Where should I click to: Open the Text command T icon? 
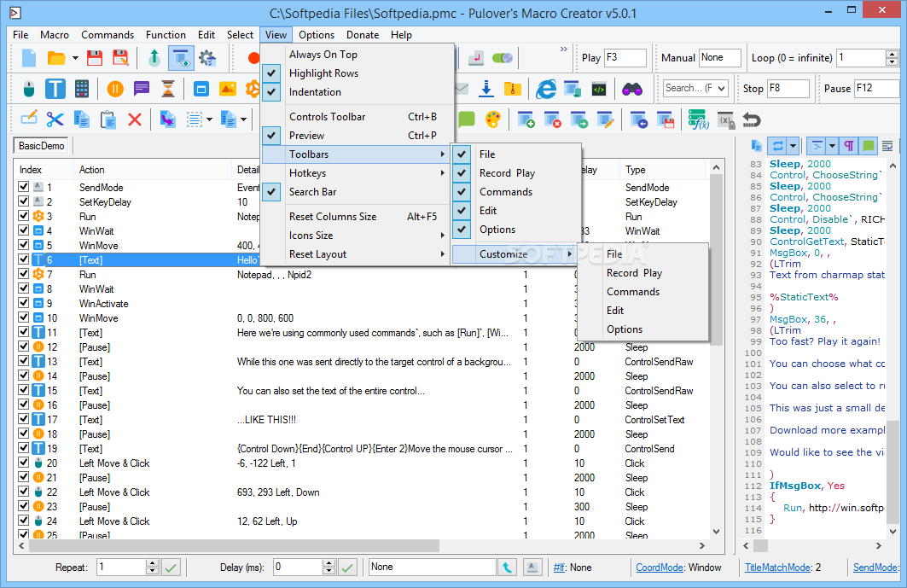coord(55,89)
